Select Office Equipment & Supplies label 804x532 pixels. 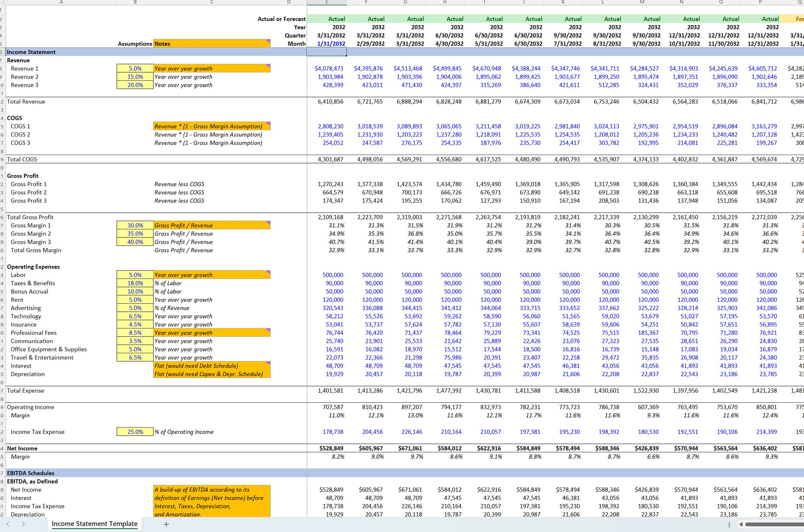coord(49,350)
